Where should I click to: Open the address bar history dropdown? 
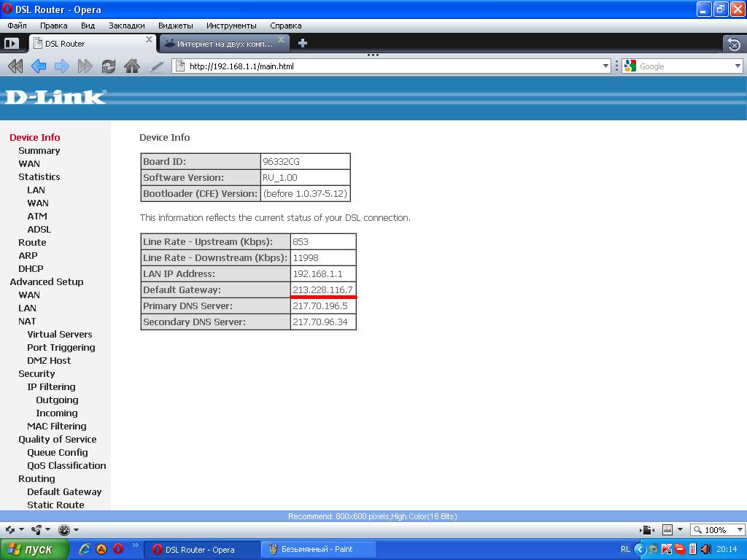605,66
